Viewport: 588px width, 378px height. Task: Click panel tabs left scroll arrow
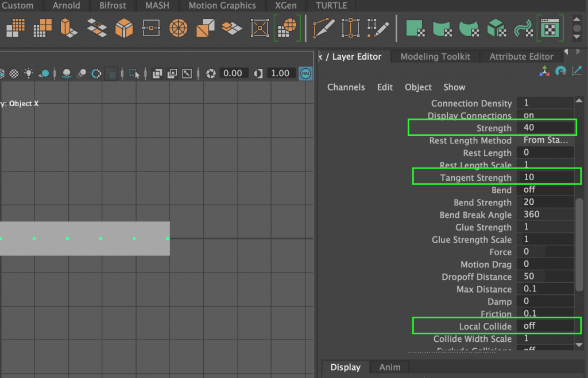coord(566,51)
